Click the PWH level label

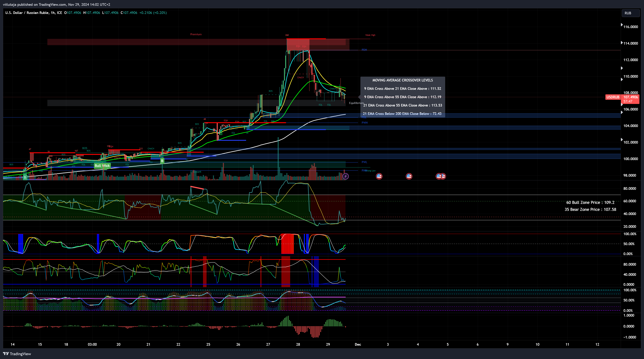[x=365, y=123]
